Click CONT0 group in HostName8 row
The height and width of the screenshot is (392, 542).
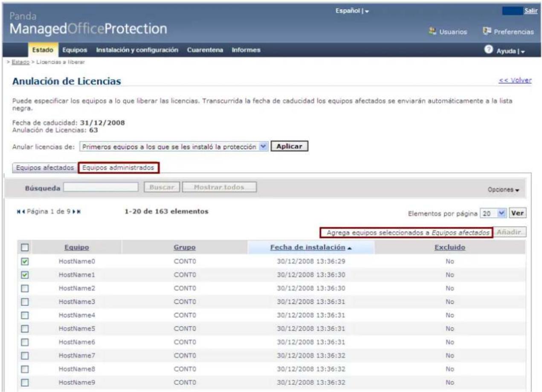[185, 369]
